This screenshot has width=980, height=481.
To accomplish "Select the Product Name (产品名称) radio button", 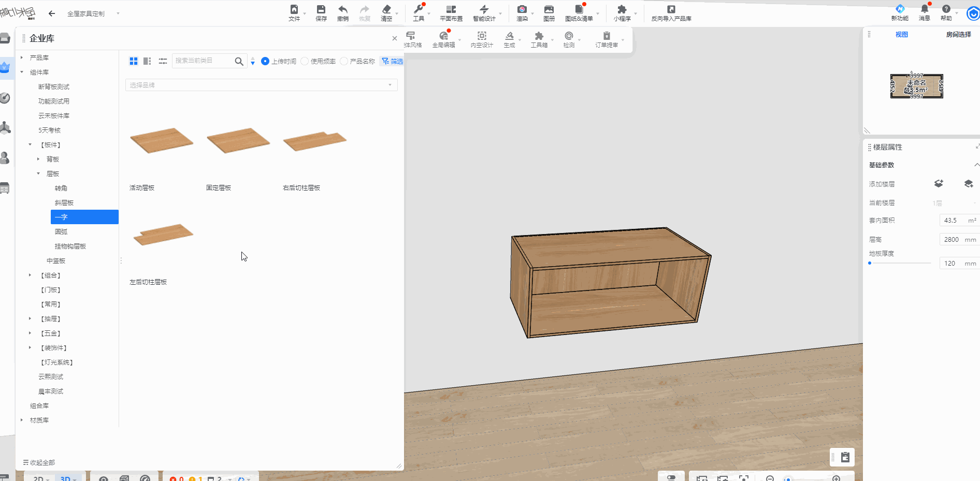I will point(344,61).
